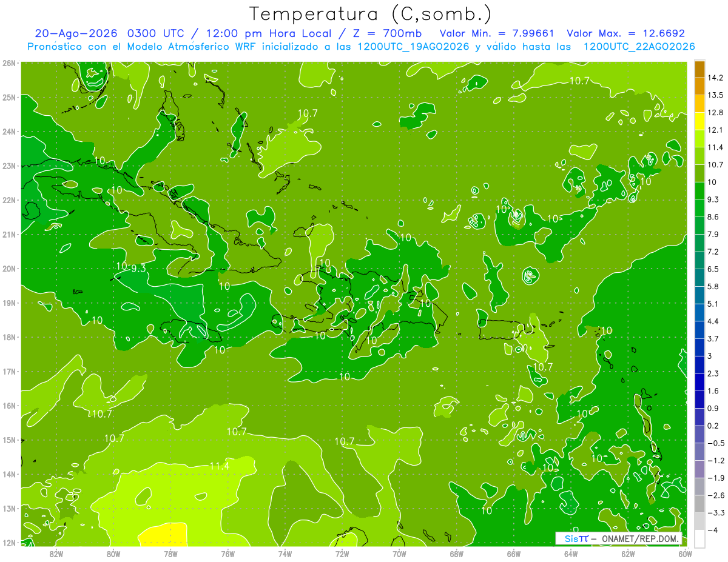Image resolution: width=728 pixels, height=562 pixels.
Task: Click the "62W" longitude label
Action: pos(628,553)
